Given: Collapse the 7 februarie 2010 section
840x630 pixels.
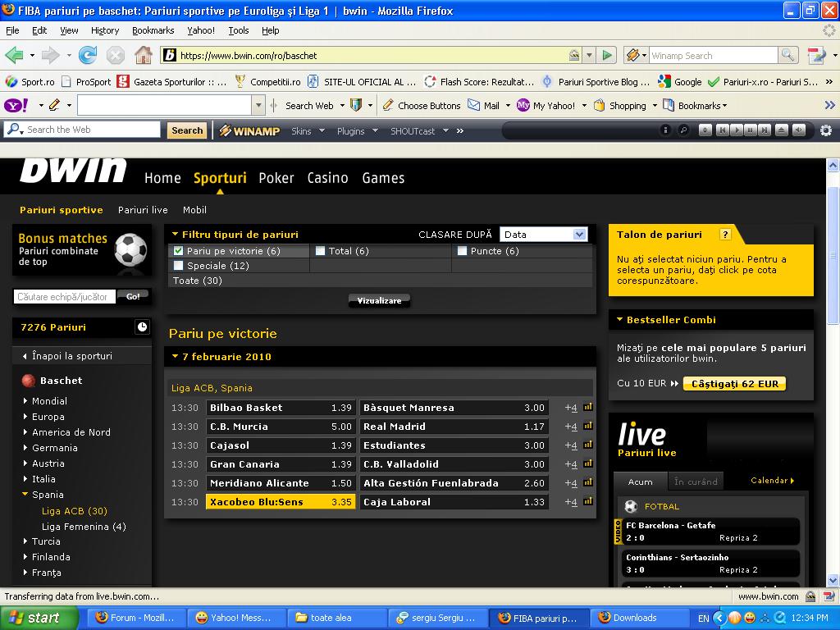Looking at the screenshot, I should point(175,356).
